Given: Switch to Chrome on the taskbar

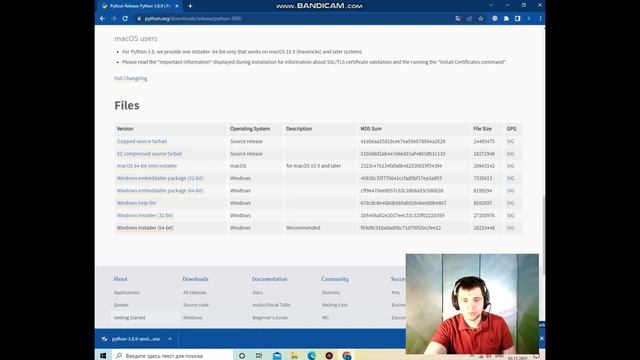Looking at the screenshot, I should point(347,356).
